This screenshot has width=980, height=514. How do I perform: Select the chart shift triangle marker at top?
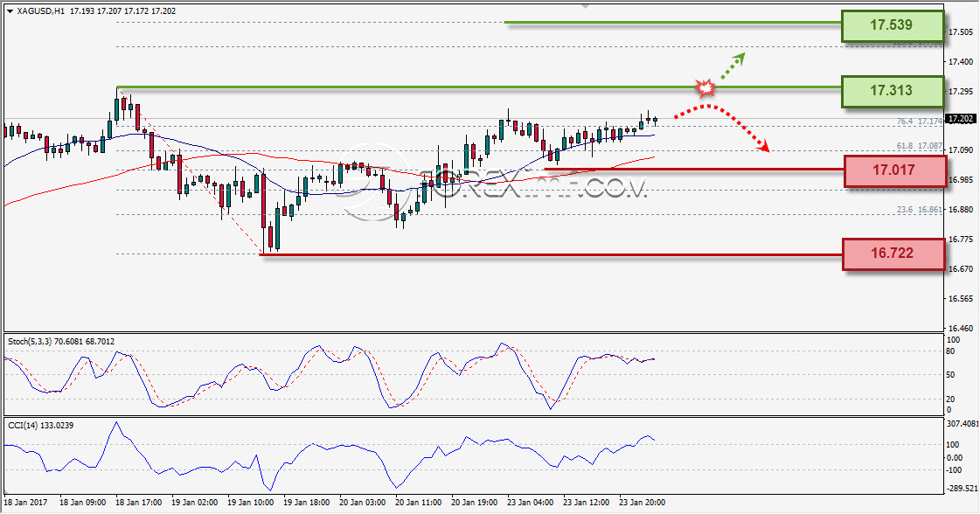click(585, 5)
